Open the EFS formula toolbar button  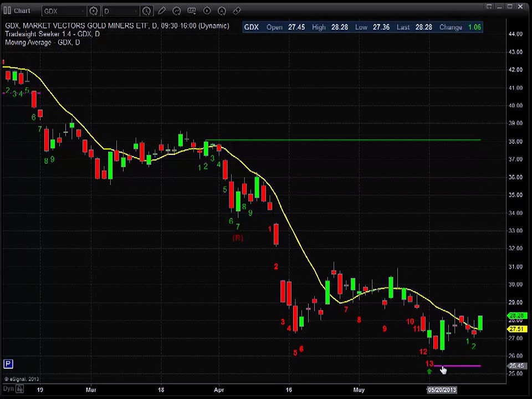191,11
